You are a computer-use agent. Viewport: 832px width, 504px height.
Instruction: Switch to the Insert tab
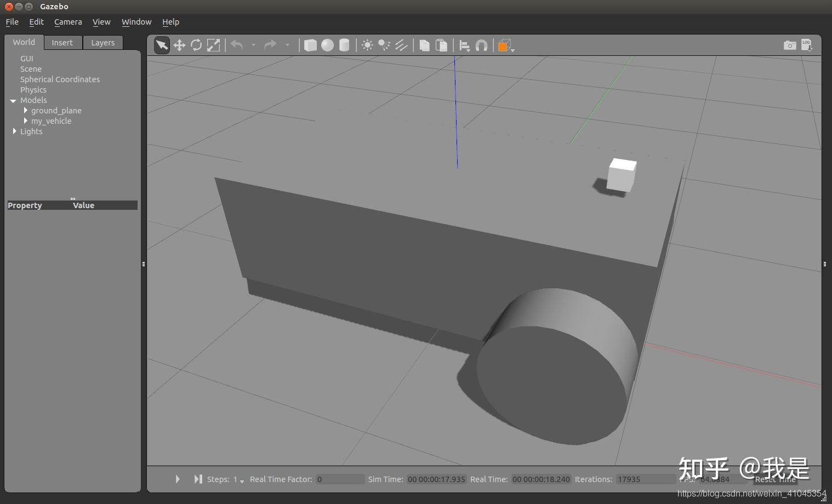(x=62, y=43)
